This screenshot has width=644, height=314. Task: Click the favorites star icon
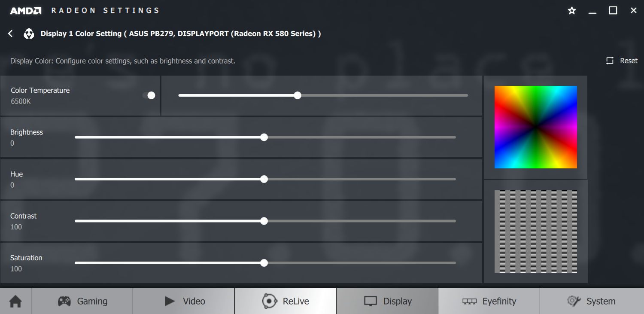(x=572, y=11)
